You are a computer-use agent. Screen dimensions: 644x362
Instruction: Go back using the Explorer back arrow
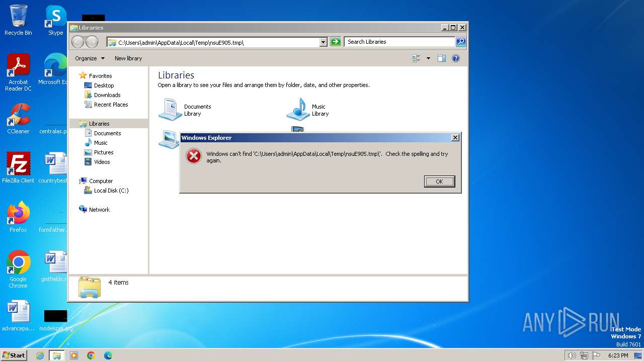coord(77,42)
